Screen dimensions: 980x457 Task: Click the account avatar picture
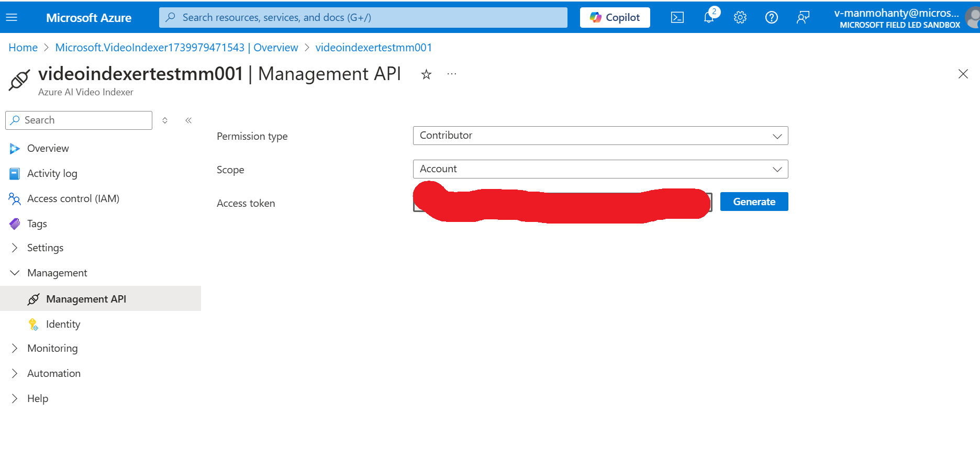[x=973, y=18]
